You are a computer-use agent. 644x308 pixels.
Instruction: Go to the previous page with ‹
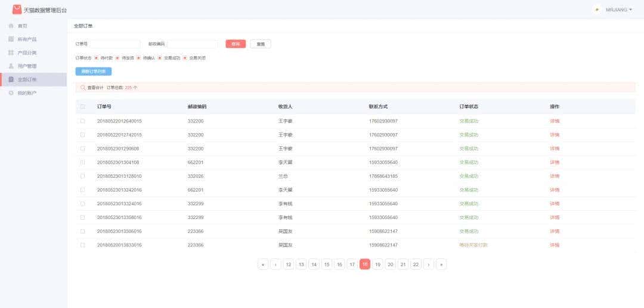[x=275, y=264]
